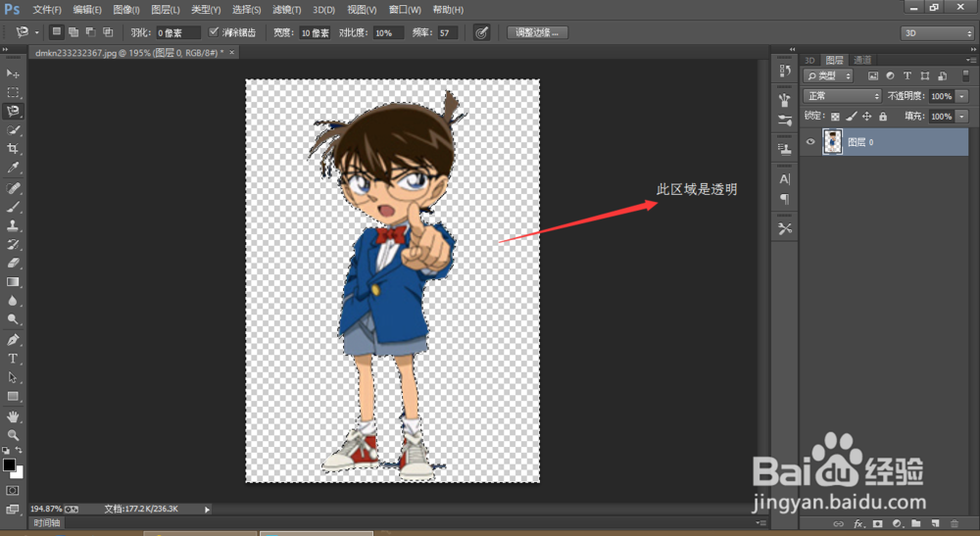Open the Tool Presets panel icon
Image resolution: width=980 pixels, height=536 pixels.
click(785, 228)
